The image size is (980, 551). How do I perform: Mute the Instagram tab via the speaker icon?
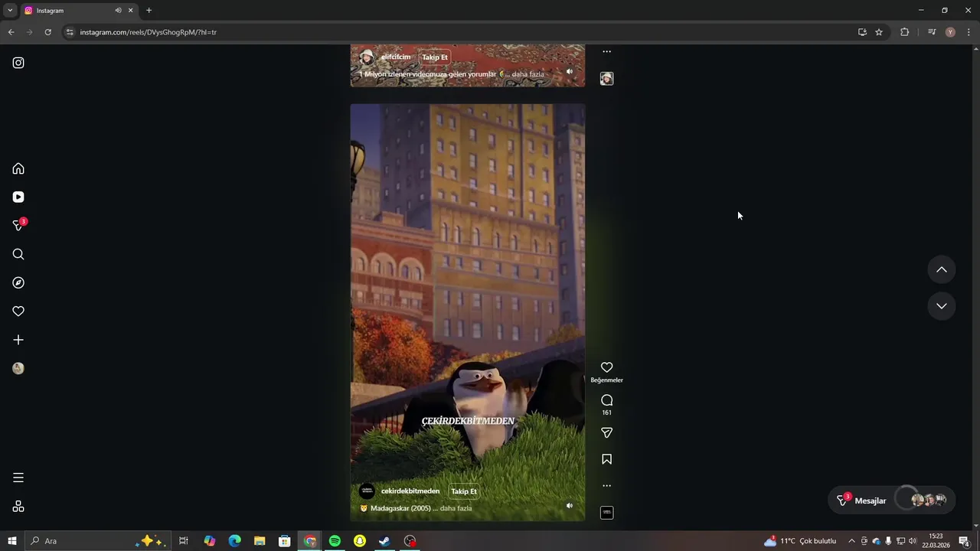click(x=118, y=11)
